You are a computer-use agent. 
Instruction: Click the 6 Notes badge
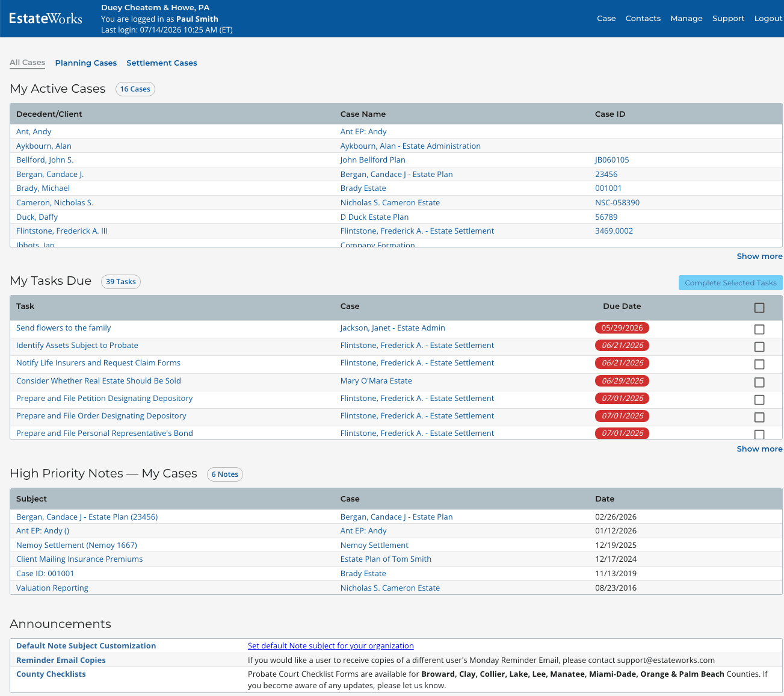click(x=225, y=474)
